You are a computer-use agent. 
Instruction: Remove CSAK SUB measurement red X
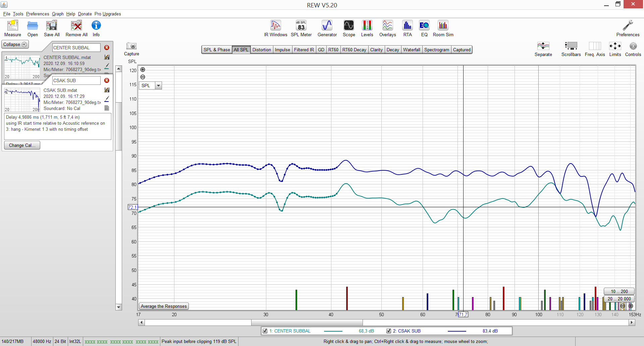coord(107,80)
